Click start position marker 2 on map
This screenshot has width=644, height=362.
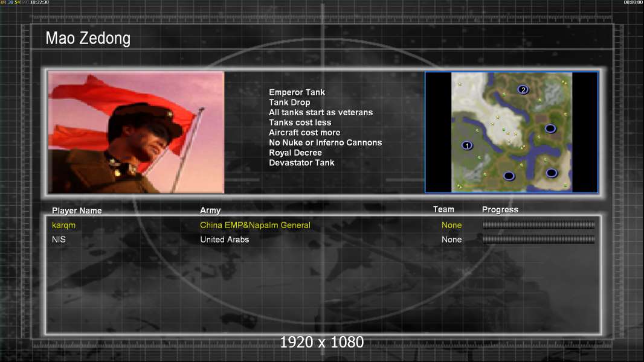[523, 89]
